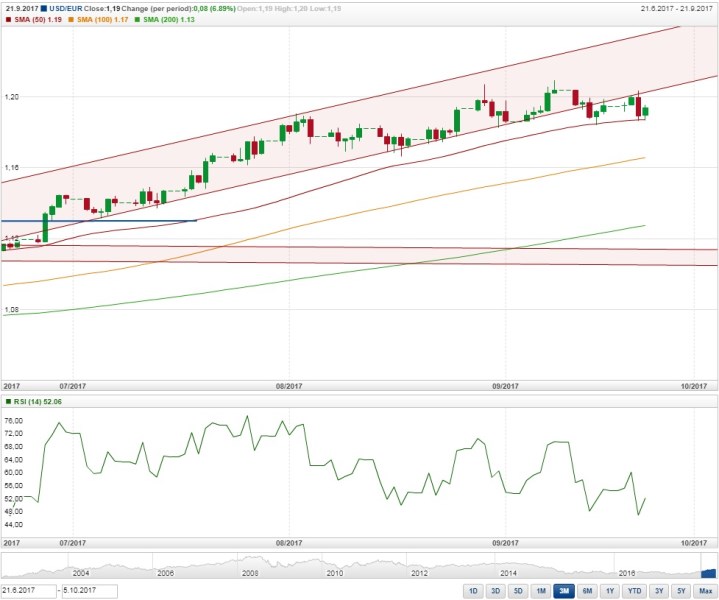Click the SMA (200) green legend marker
The width and height of the screenshot is (719, 600).
[138, 19]
